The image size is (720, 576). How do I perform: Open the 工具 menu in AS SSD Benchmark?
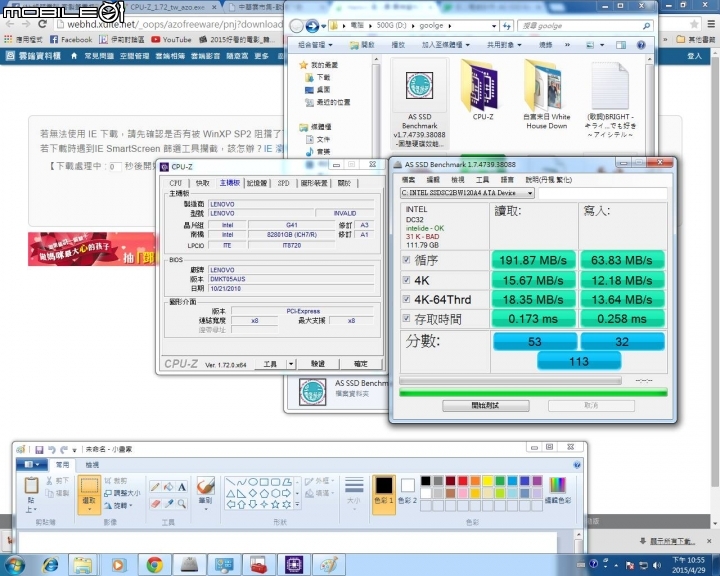482,180
